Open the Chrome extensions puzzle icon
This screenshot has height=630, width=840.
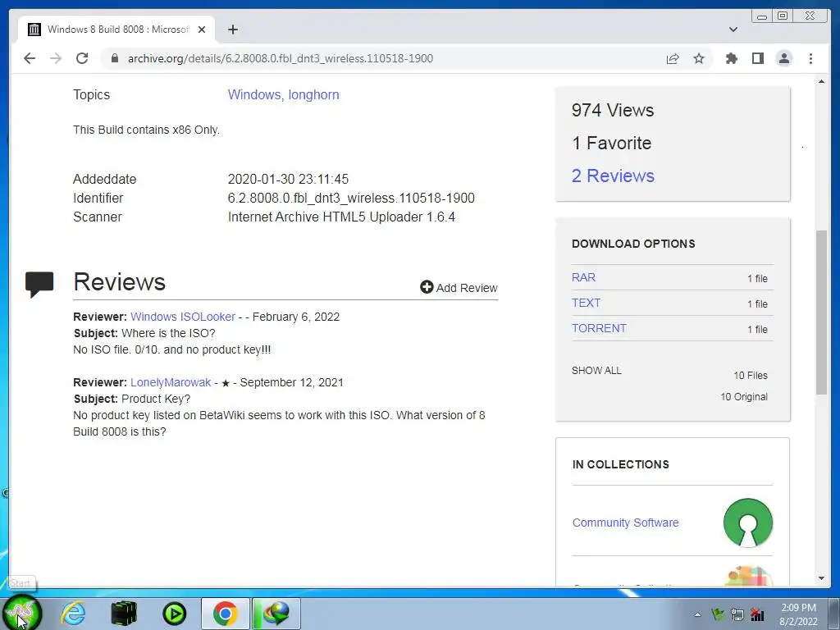coord(731,58)
